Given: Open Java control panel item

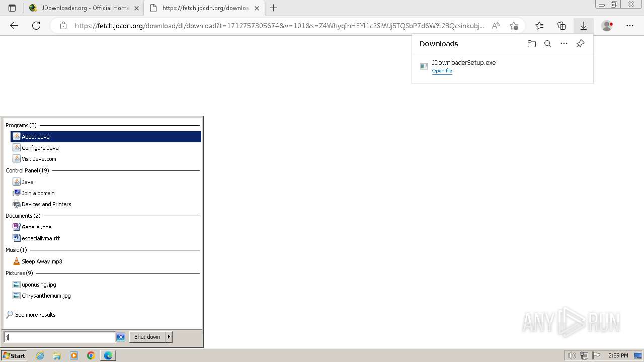Looking at the screenshot, I should point(106,182).
